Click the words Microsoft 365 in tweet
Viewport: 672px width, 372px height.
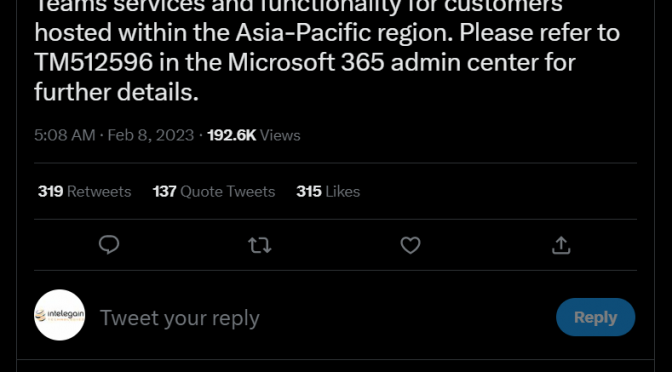[306, 63]
